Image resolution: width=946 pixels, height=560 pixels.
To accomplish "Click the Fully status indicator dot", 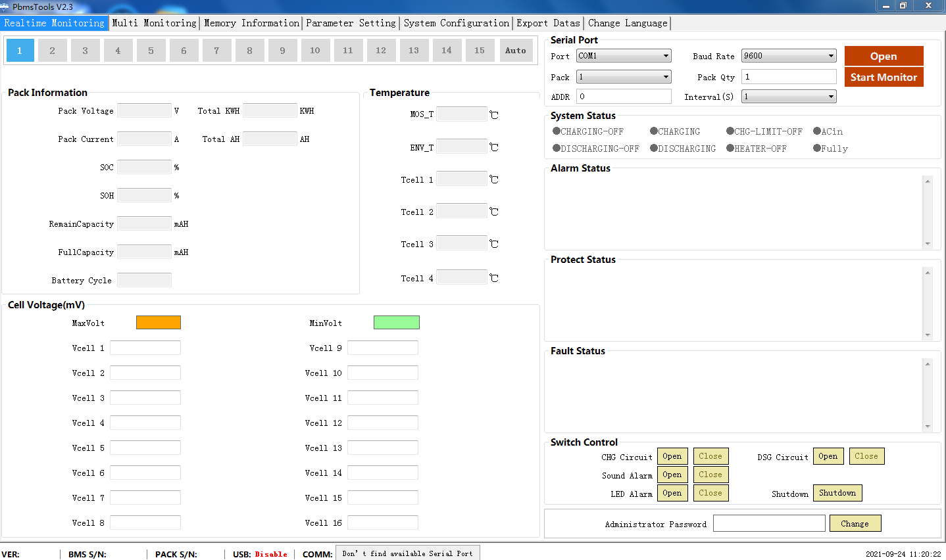I will 817,148.
